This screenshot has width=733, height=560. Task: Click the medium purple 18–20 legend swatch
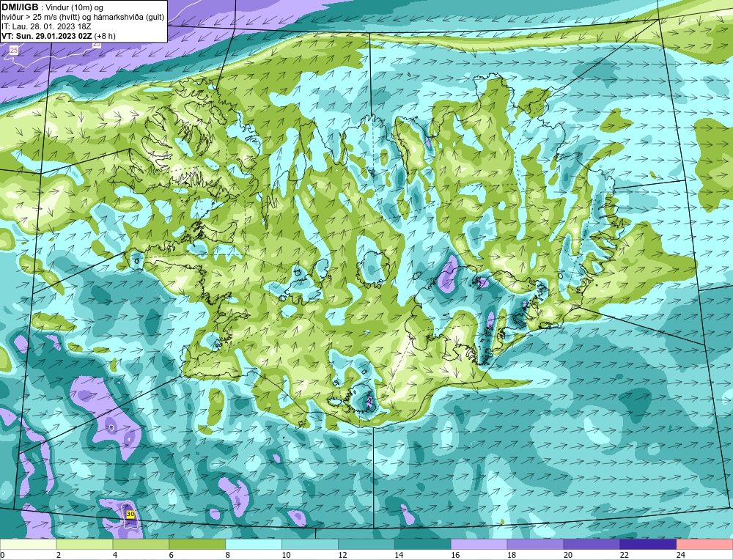point(535,545)
